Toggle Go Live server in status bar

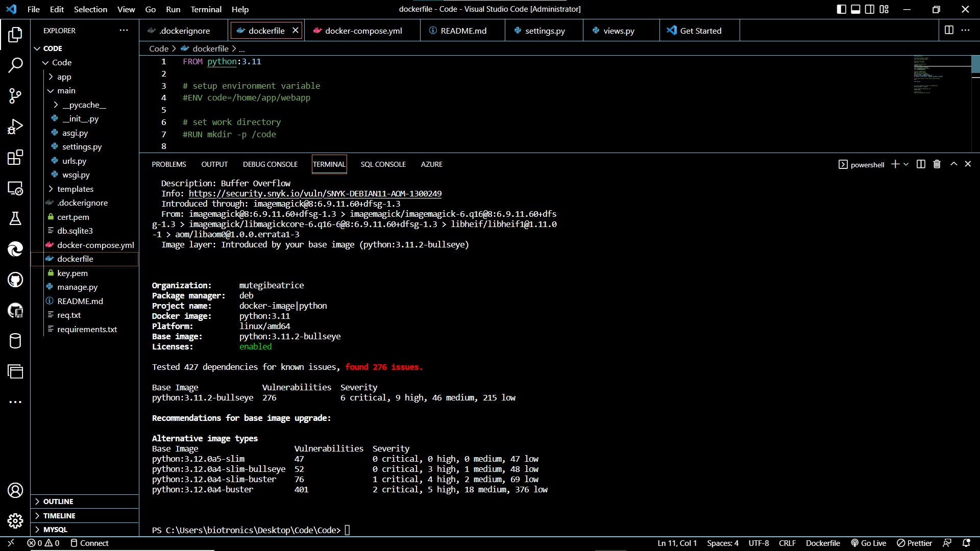[868, 543]
